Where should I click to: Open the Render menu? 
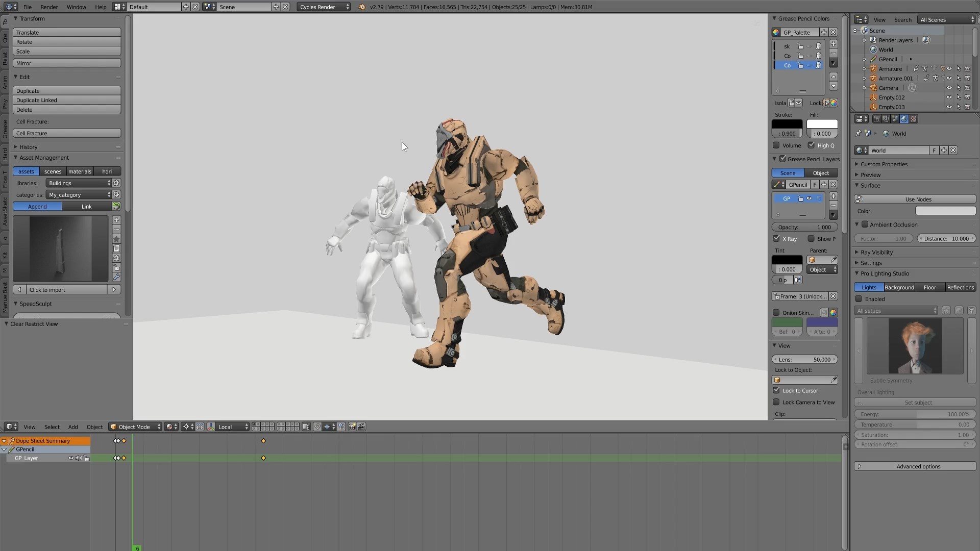tap(49, 7)
